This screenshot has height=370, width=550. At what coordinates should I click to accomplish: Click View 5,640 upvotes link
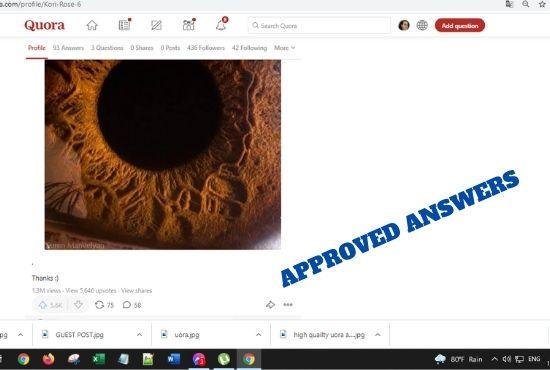91,291
